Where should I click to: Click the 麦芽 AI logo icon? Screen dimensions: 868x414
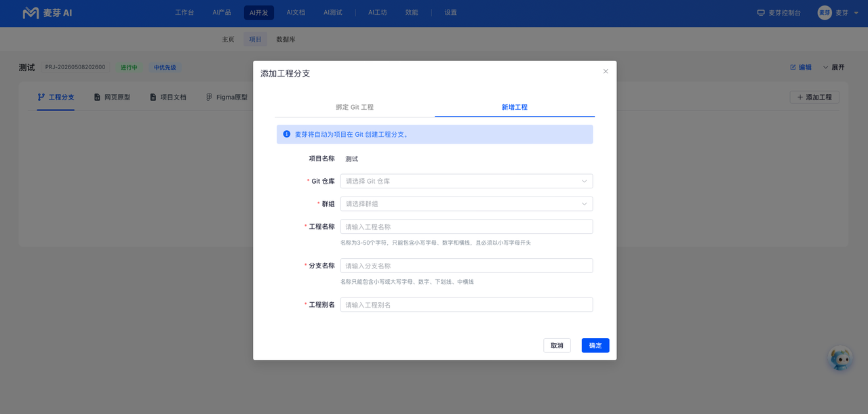click(x=31, y=13)
